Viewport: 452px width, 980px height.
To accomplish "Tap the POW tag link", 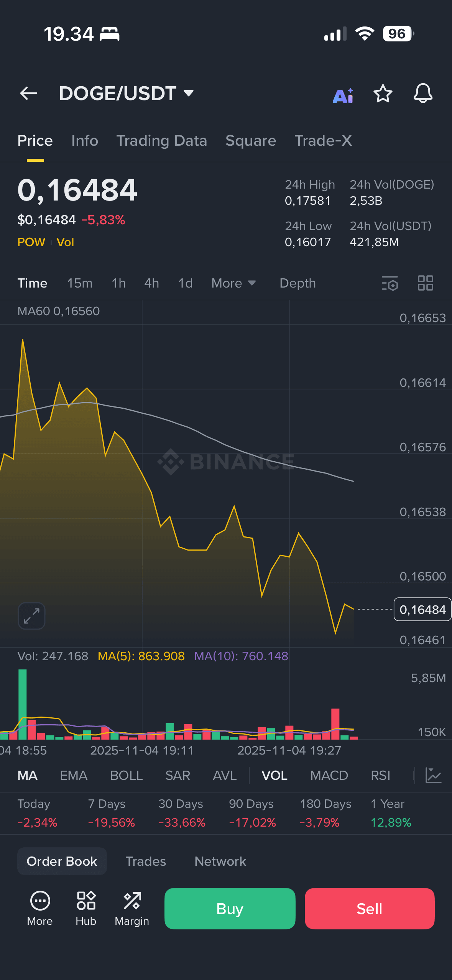I will 31,242.
